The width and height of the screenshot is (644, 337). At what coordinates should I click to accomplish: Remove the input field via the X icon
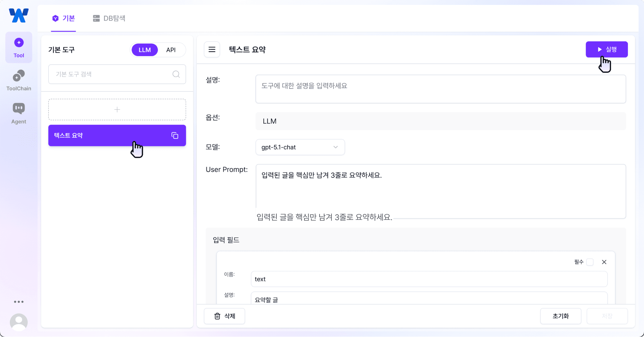point(604,262)
